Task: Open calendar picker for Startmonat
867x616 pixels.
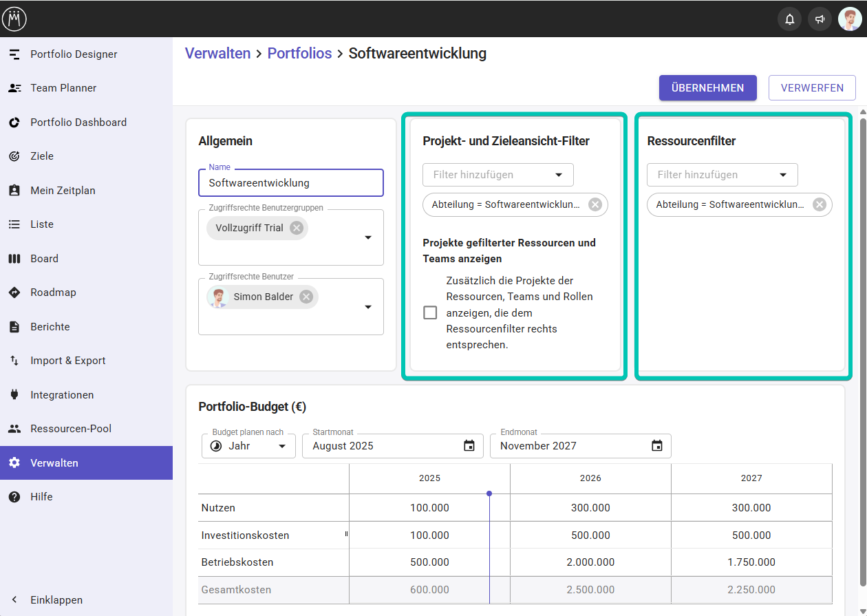Action: pos(469,446)
